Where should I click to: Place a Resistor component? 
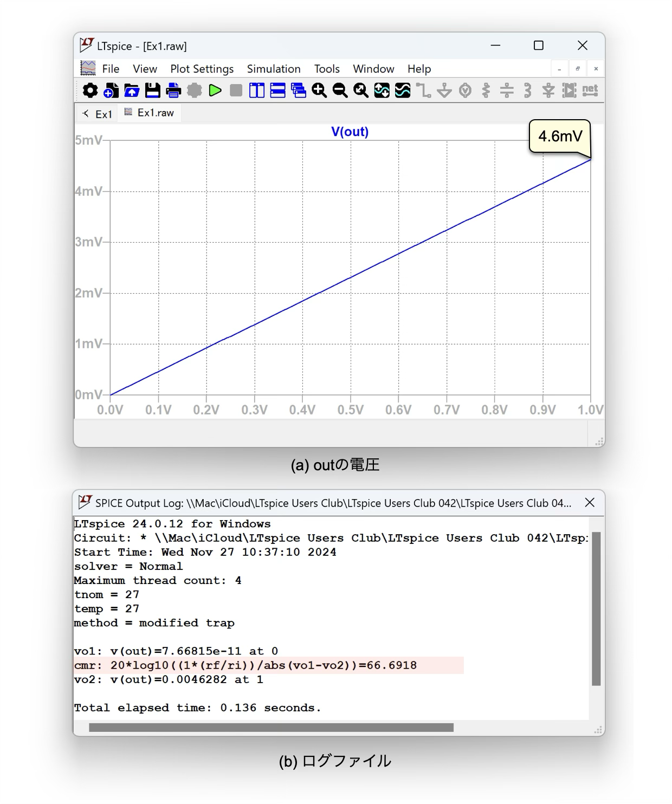(486, 90)
